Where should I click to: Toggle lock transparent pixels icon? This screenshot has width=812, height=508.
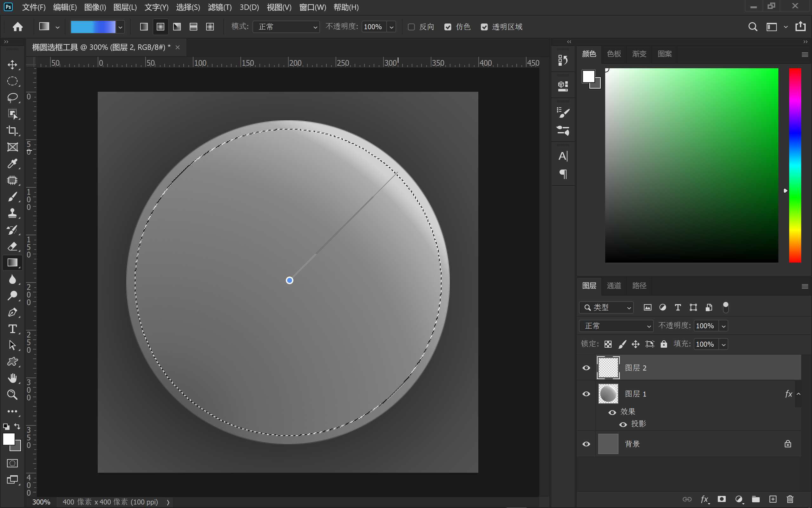pyautogui.click(x=608, y=344)
